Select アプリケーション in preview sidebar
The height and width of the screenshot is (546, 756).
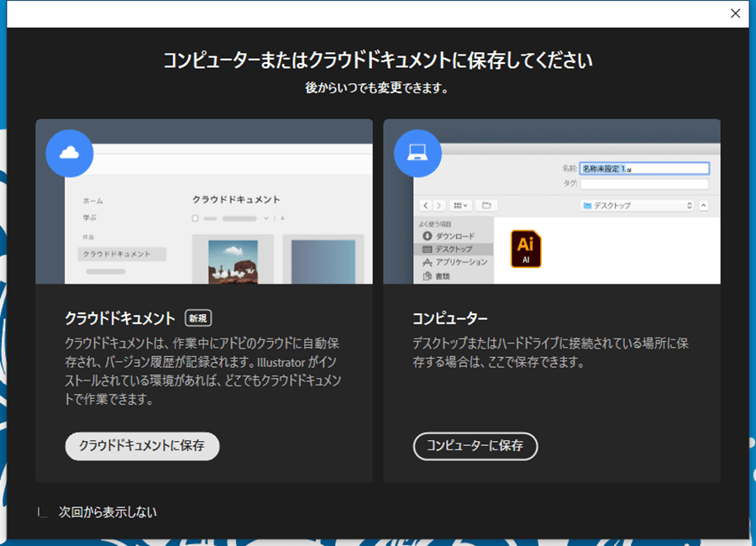454,262
